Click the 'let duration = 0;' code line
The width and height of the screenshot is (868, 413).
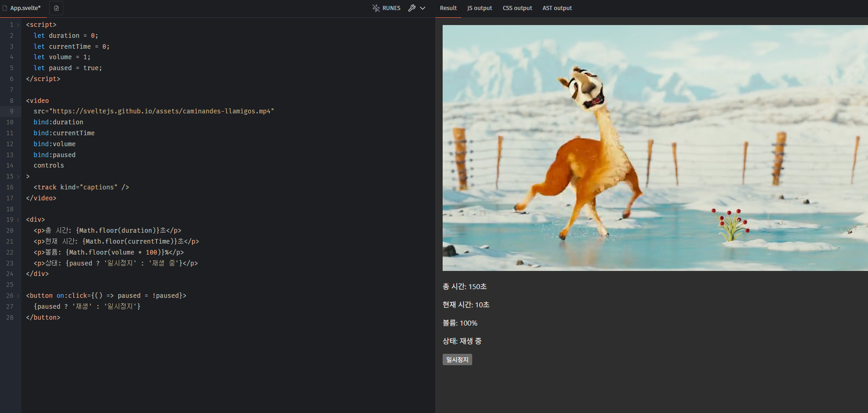click(66, 36)
